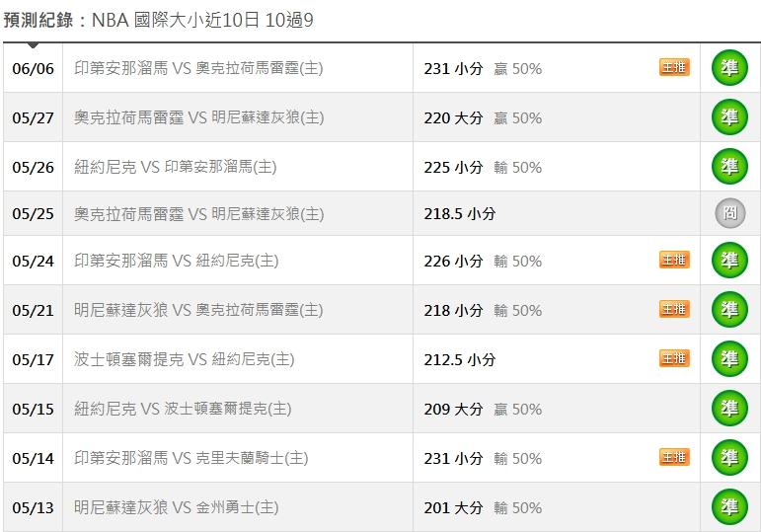Click the green 準 icon for 05/13

729,506
